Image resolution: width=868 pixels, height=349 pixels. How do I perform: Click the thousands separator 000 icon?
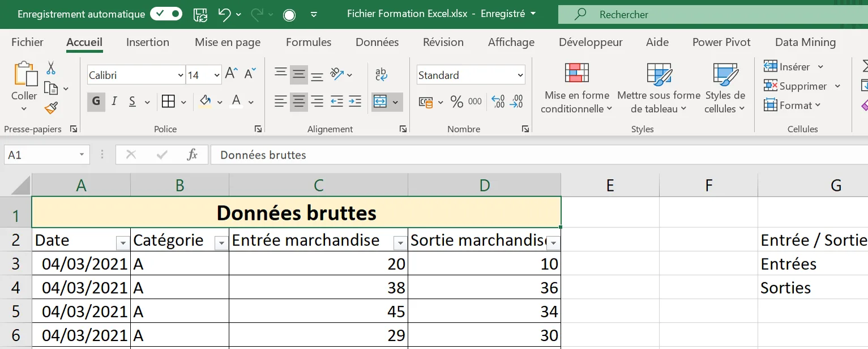[475, 101]
